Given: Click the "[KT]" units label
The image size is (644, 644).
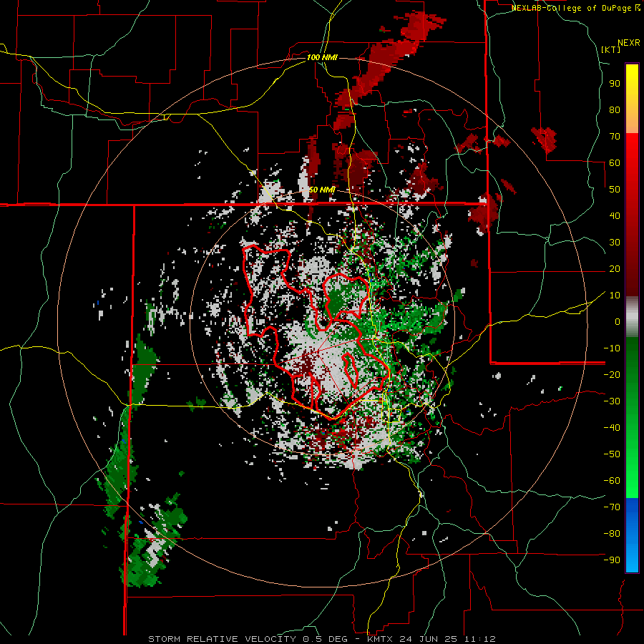Looking at the screenshot, I should [x=611, y=49].
